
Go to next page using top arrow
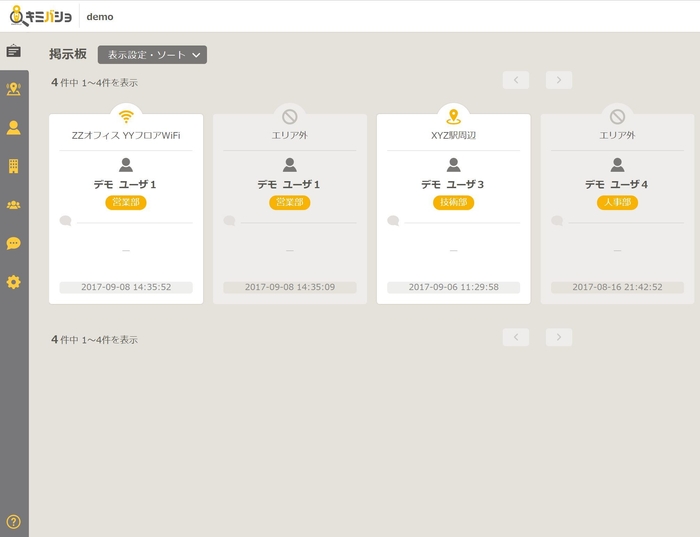pyautogui.click(x=559, y=80)
